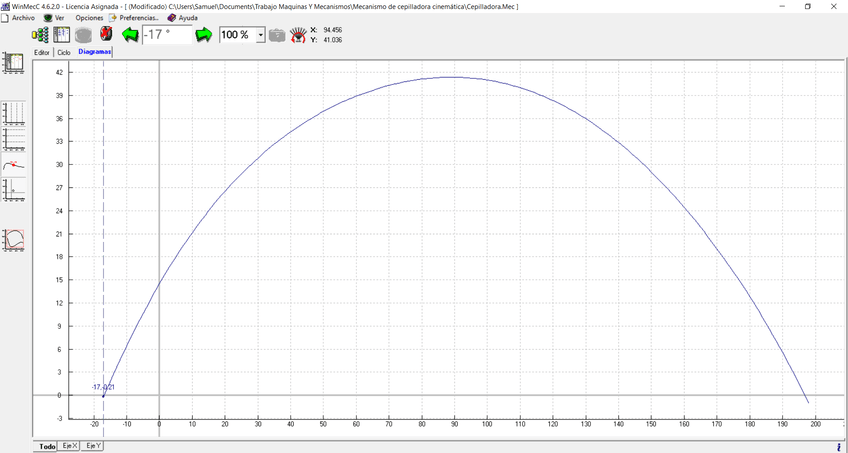This screenshot has width=848, height=453.
Task: Open the Archivo menu
Action: click(x=18, y=18)
